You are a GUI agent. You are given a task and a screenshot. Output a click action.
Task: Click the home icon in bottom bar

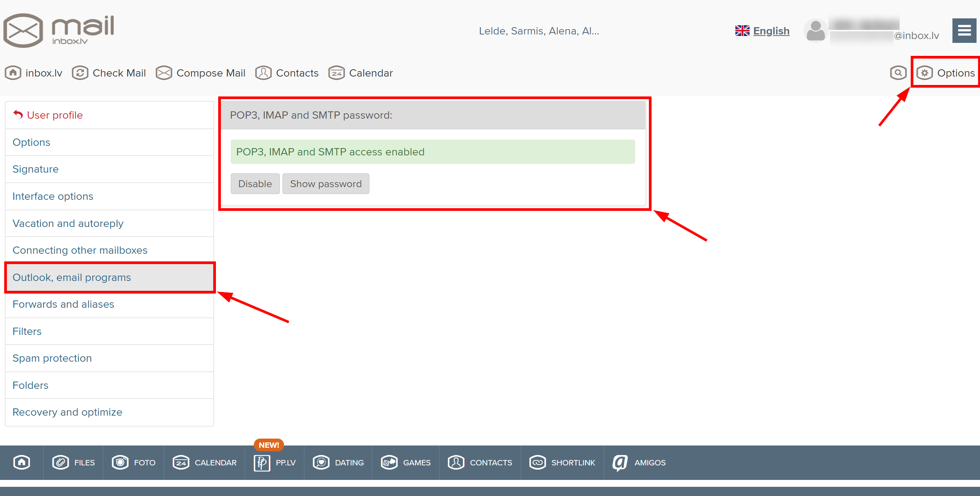click(22, 462)
